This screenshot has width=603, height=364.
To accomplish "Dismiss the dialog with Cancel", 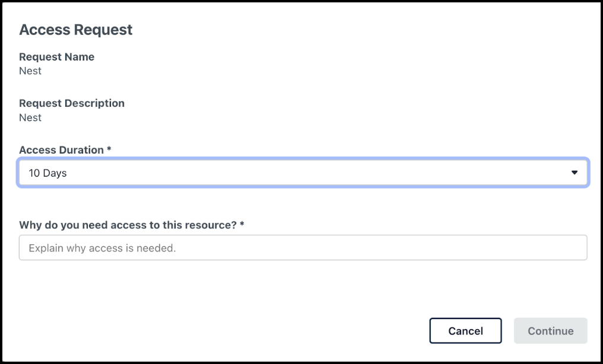I will [x=465, y=331].
